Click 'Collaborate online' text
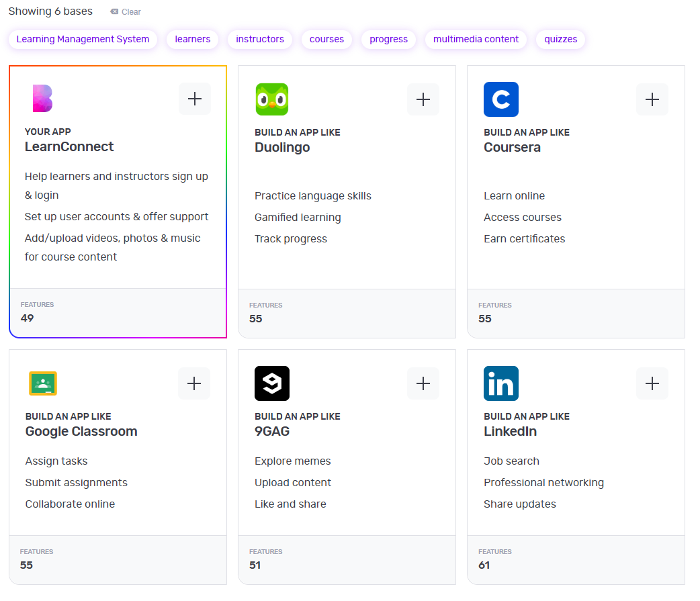The width and height of the screenshot is (700, 601). (70, 504)
